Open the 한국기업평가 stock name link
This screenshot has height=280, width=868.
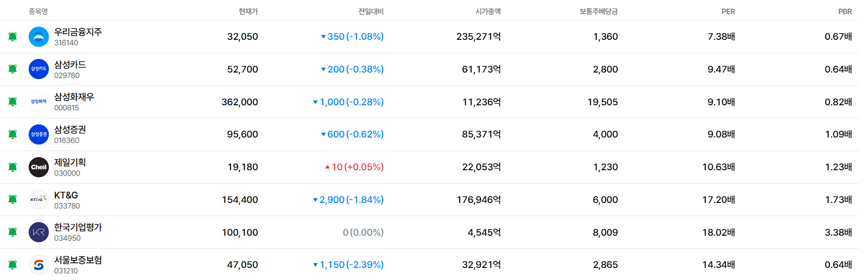[x=78, y=227]
